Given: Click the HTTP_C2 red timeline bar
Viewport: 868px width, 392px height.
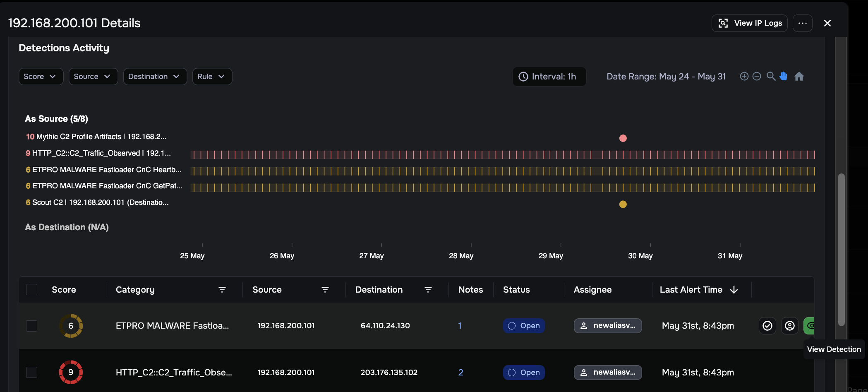Looking at the screenshot, I should [503, 155].
